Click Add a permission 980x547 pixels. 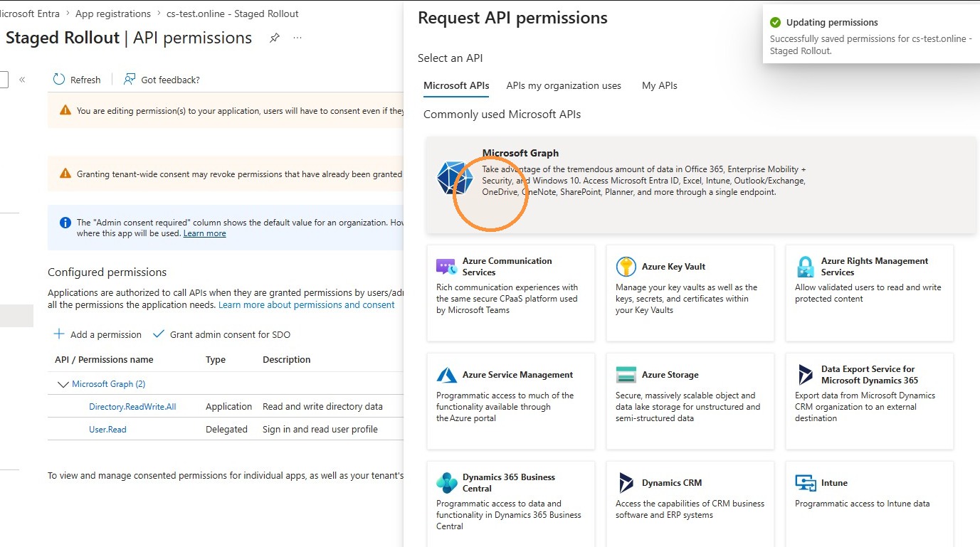click(x=98, y=334)
